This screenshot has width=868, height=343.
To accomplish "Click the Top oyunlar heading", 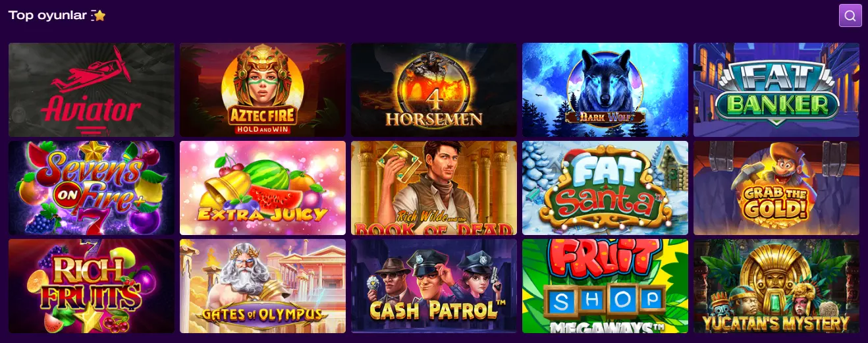I will (47, 15).
